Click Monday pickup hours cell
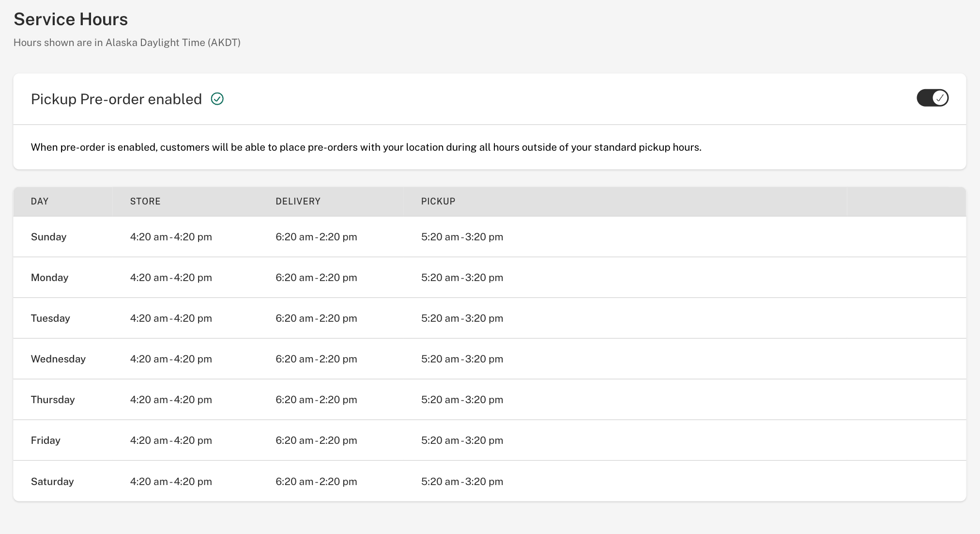The height and width of the screenshot is (534, 980). (462, 278)
